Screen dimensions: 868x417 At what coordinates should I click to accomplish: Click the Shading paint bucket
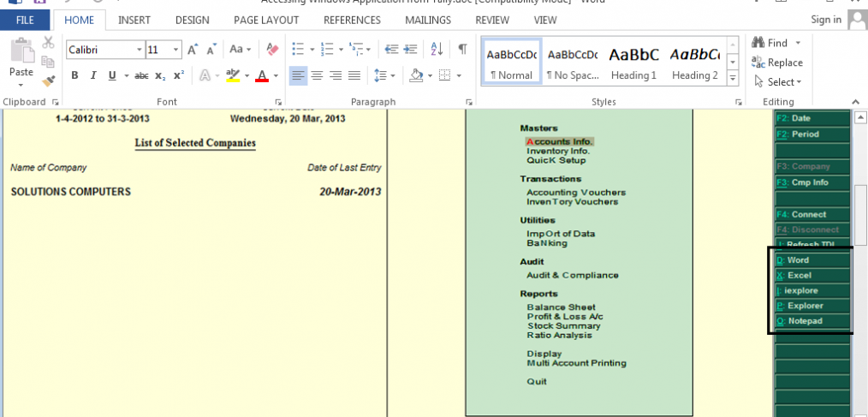(x=416, y=75)
